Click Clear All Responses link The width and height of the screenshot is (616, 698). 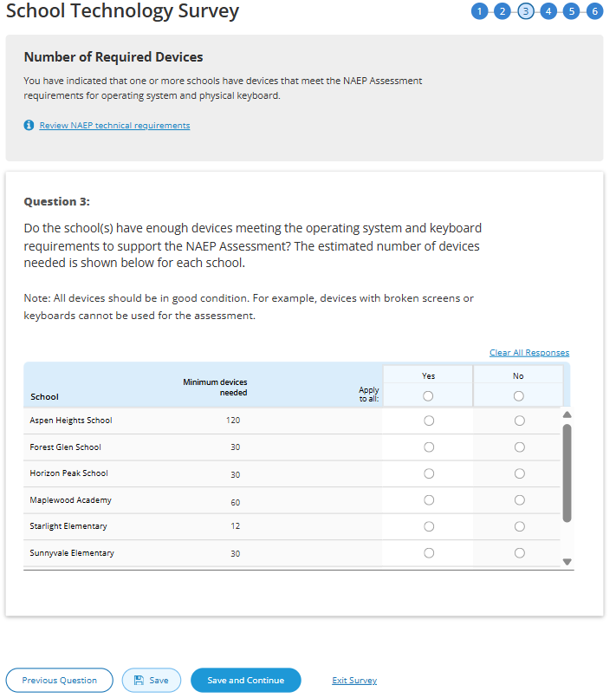tap(529, 353)
